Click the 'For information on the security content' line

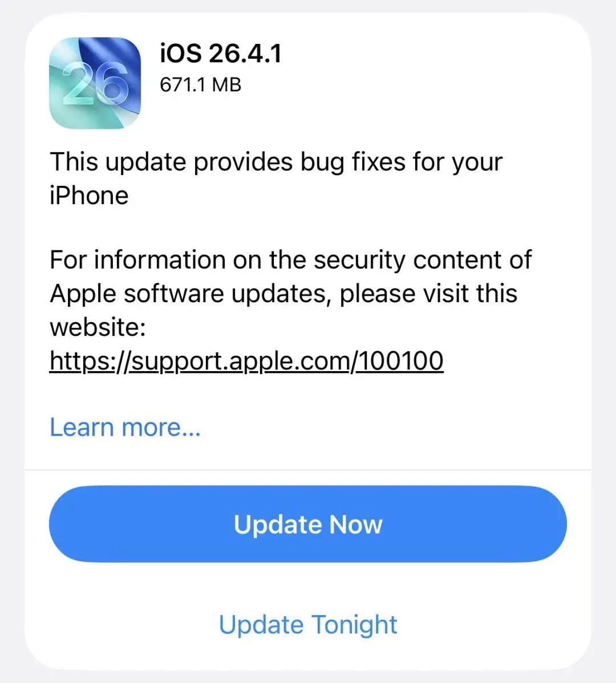click(x=290, y=260)
